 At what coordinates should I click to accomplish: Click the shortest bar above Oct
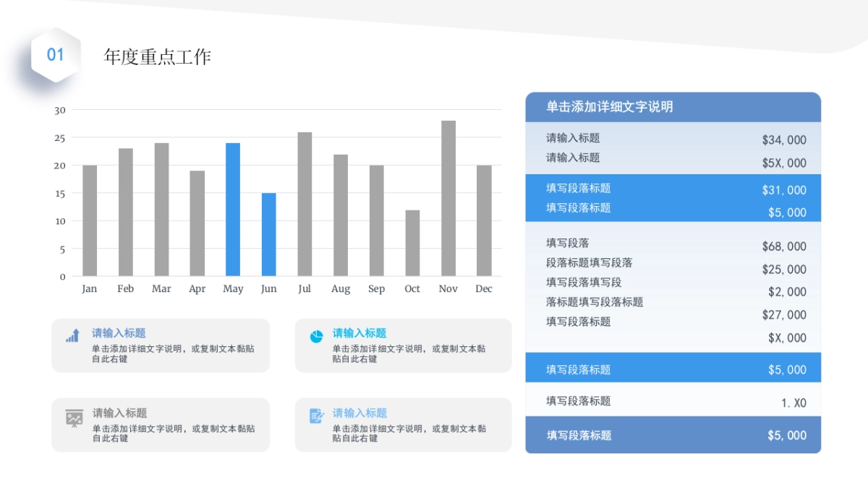(x=412, y=242)
